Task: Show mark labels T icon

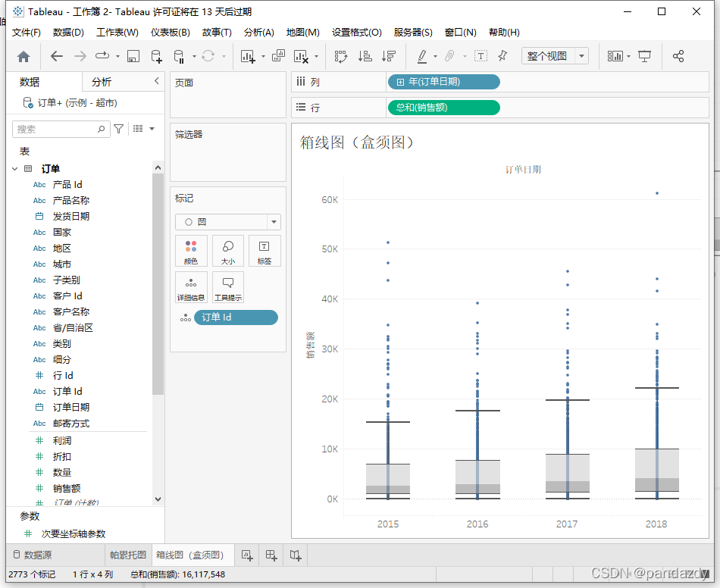Action: (481, 57)
